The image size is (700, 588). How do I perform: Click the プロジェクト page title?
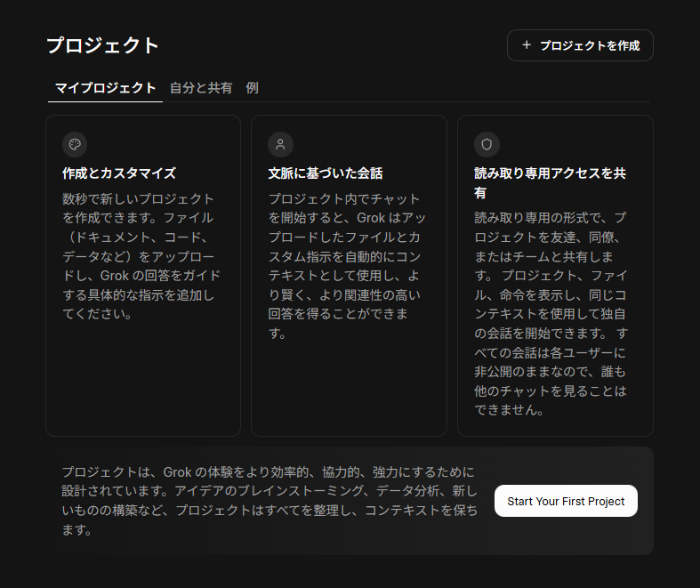click(x=102, y=45)
